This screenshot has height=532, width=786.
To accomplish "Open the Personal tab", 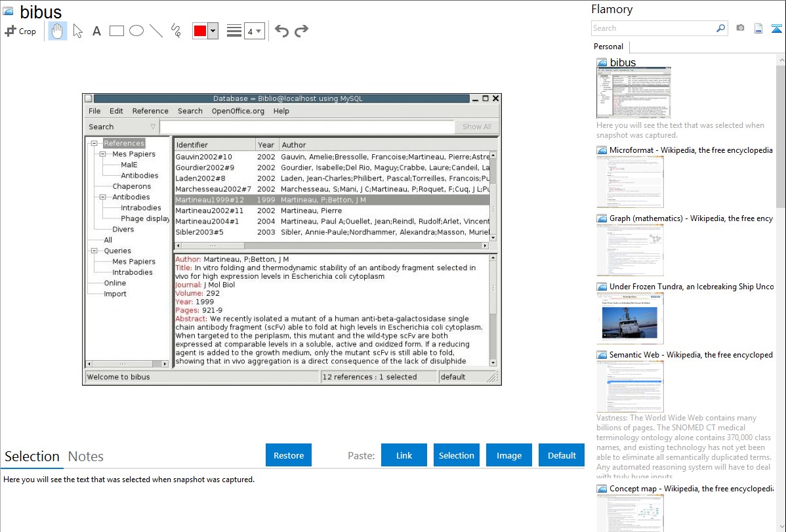I will 608,47.
